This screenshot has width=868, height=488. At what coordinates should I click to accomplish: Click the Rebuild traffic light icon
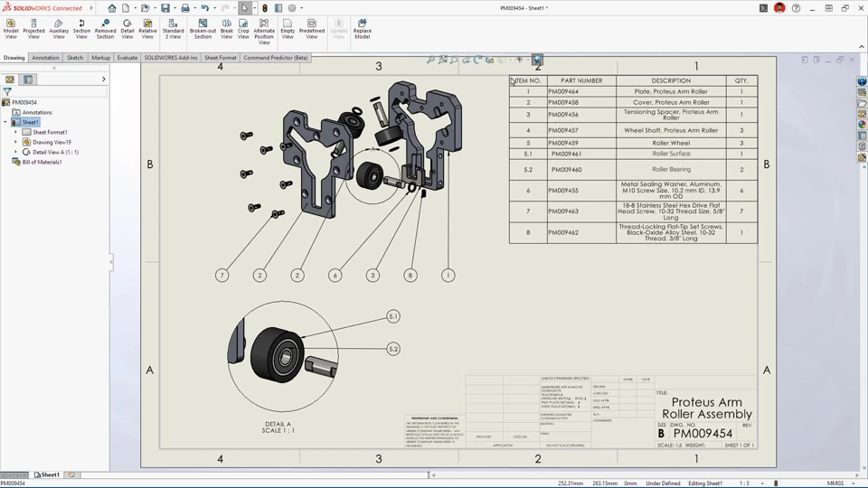tap(265, 8)
